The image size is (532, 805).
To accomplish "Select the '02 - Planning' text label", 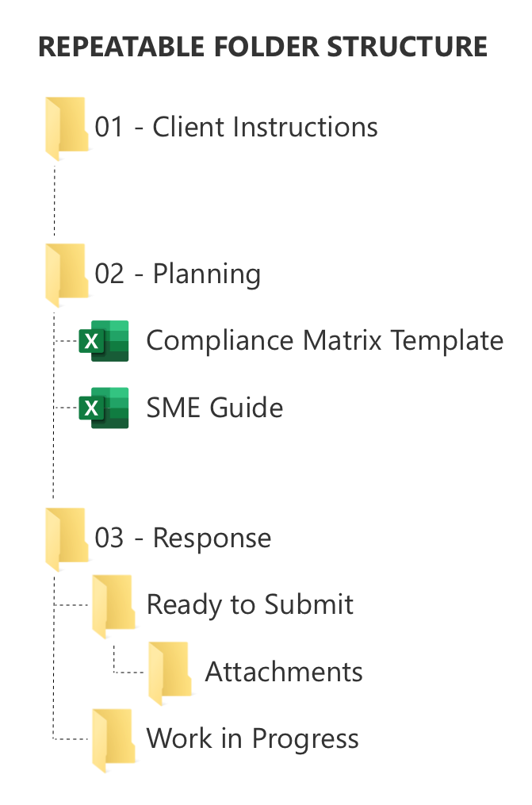I will [x=178, y=274].
